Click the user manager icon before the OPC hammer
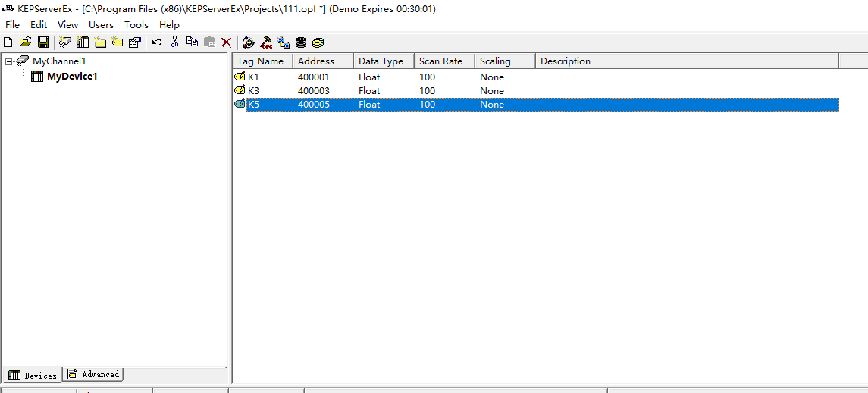 249,42
